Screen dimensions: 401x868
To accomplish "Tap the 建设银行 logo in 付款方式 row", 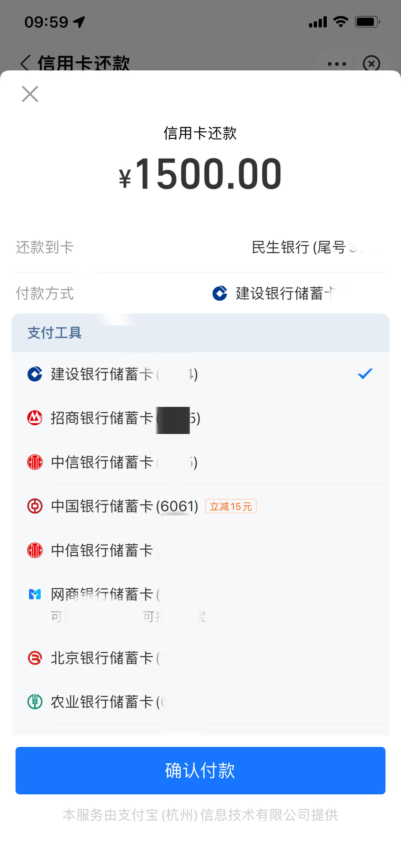I will point(220,293).
